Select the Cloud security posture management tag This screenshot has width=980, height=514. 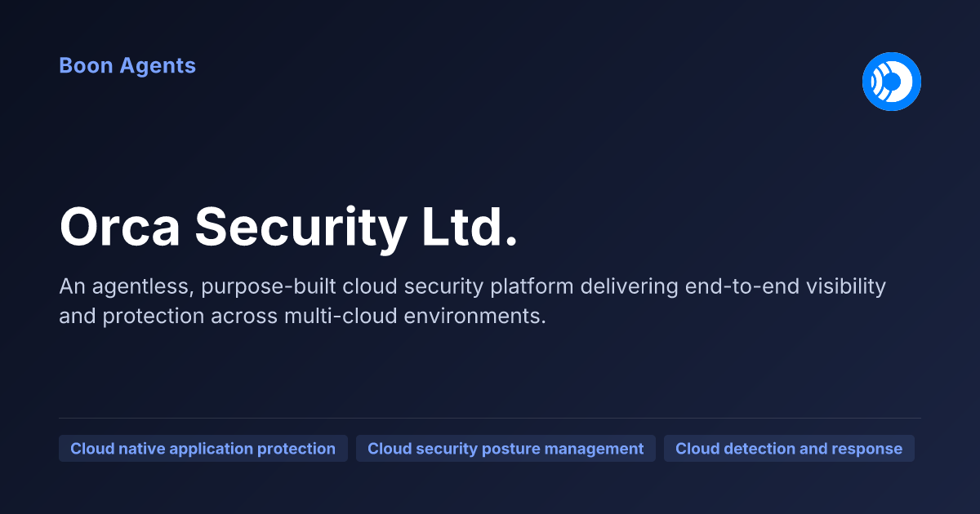click(506, 449)
